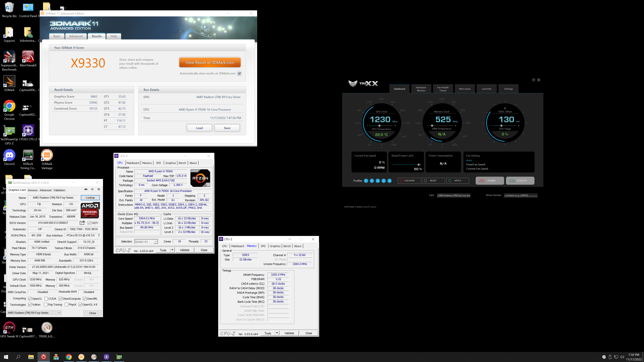This screenshot has width=644, height=362.
Task: Toggle the OpenCL checkbox
Action: coord(30,298)
